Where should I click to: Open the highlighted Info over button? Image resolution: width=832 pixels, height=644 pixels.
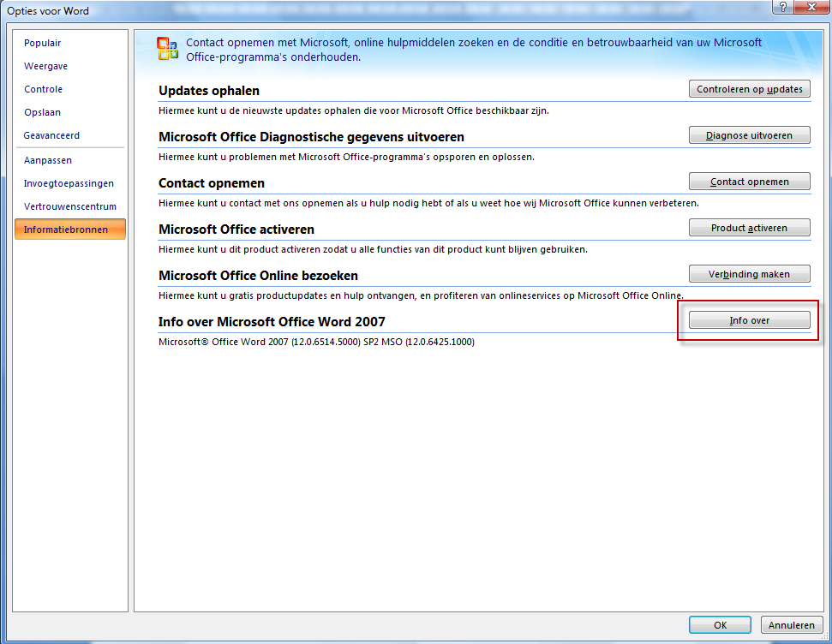[749, 319]
